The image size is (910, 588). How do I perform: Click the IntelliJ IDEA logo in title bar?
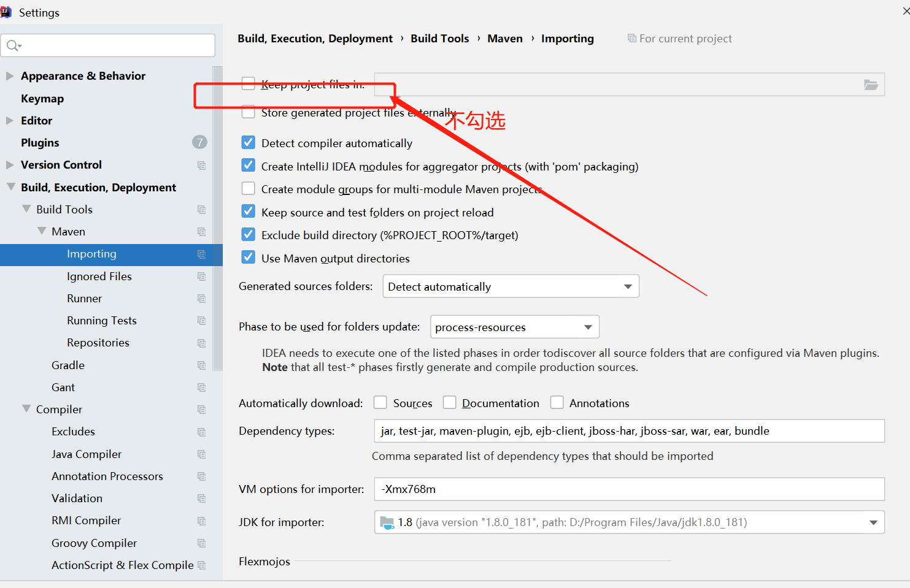point(6,12)
